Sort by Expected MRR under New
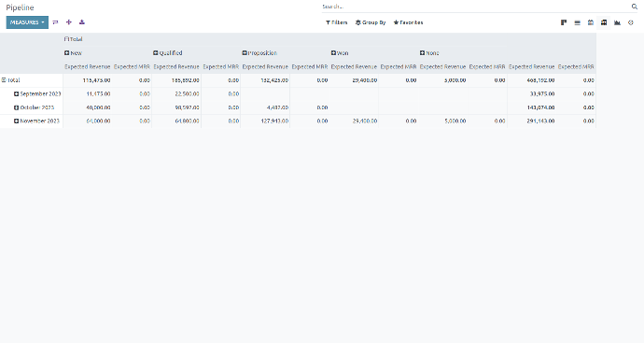This screenshot has width=644, height=343. [x=132, y=66]
